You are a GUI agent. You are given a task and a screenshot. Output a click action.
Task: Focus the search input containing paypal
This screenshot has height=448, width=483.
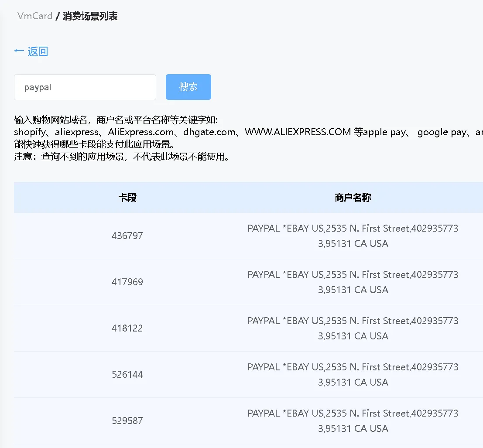[x=85, y=87]
